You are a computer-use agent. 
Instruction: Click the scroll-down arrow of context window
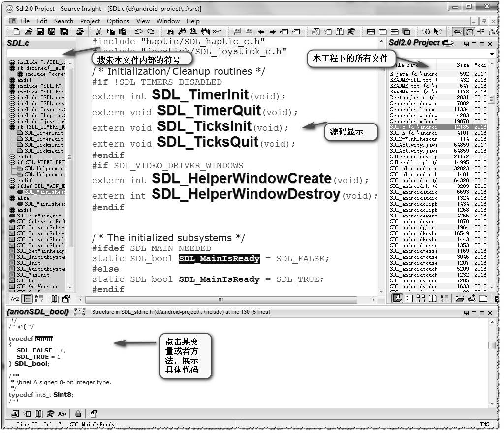[492, 403]
